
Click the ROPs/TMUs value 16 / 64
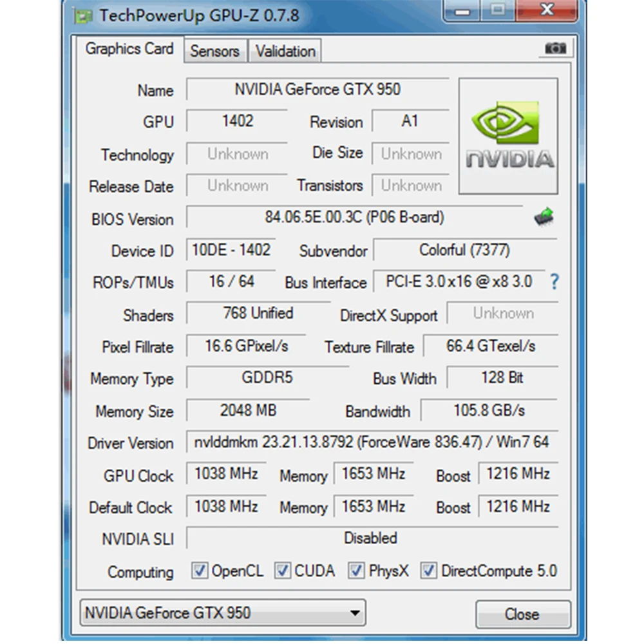click(x=231, y=281)
